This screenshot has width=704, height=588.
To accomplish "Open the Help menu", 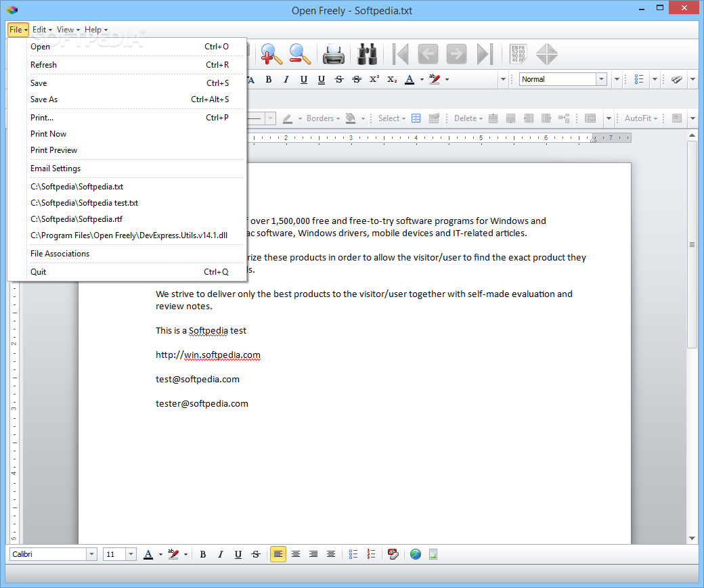I will click(x=96, y=30).
